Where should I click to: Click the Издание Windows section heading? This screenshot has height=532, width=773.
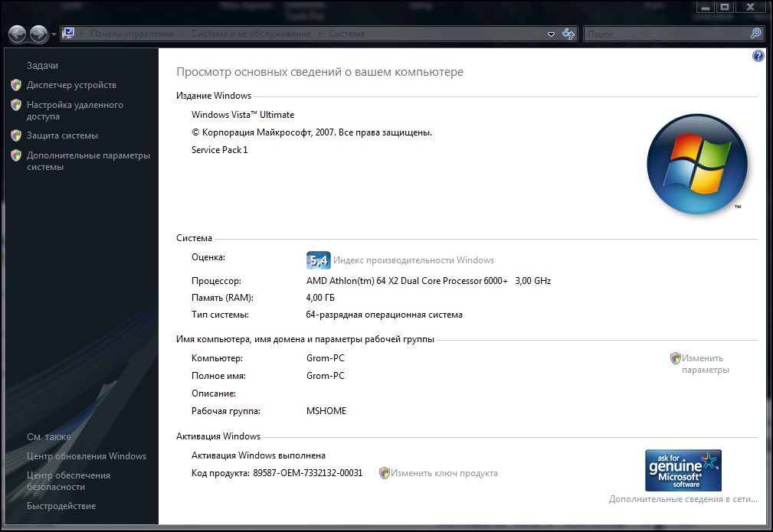[x=214, y=96]
